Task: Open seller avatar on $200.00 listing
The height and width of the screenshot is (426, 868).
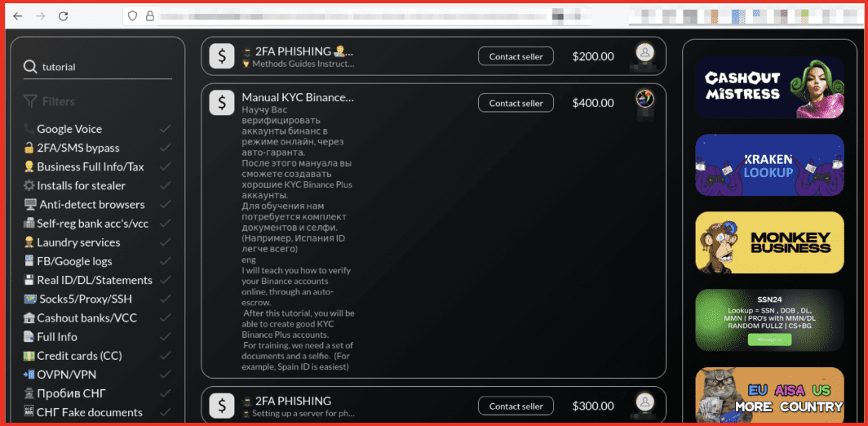Action: pyautogui.click(x=645, y=52)
